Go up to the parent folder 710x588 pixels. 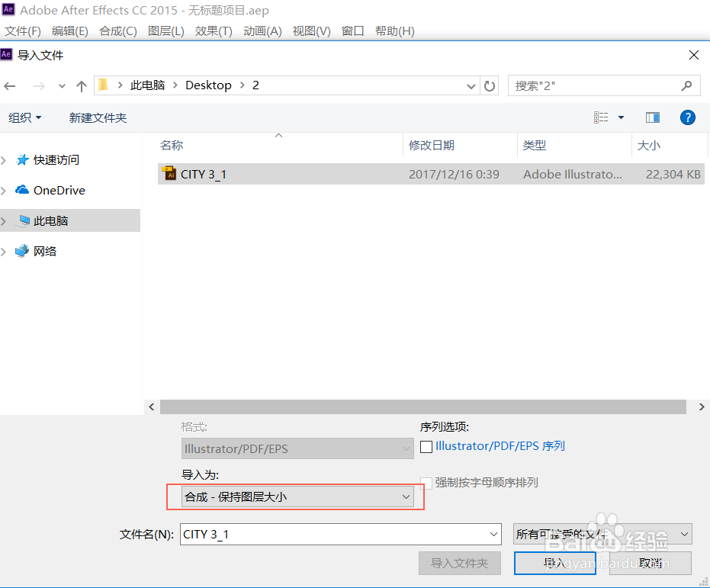[82, 85]
